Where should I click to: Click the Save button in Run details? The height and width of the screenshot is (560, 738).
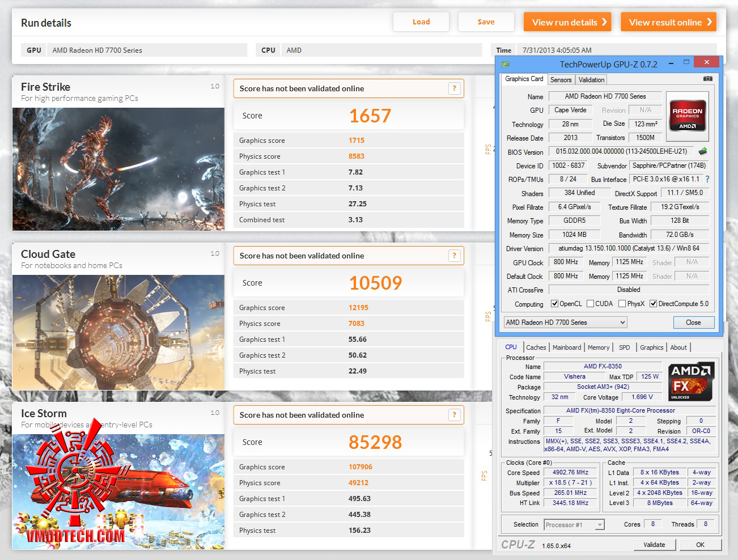point(486,22)
